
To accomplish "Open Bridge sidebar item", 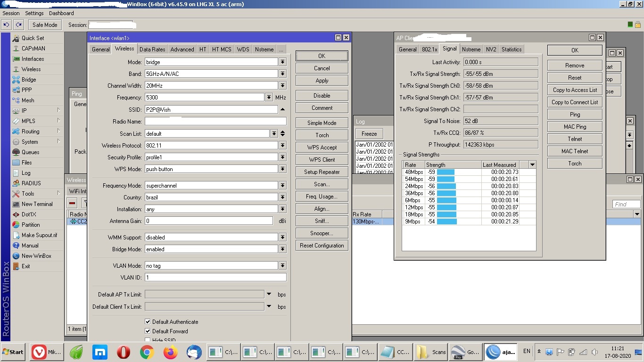I will (29, 80).
